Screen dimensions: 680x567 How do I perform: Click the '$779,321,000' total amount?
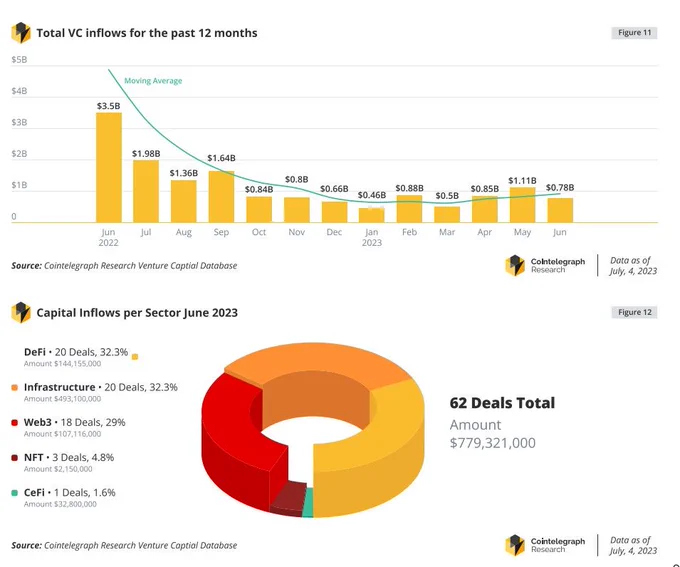493,443
